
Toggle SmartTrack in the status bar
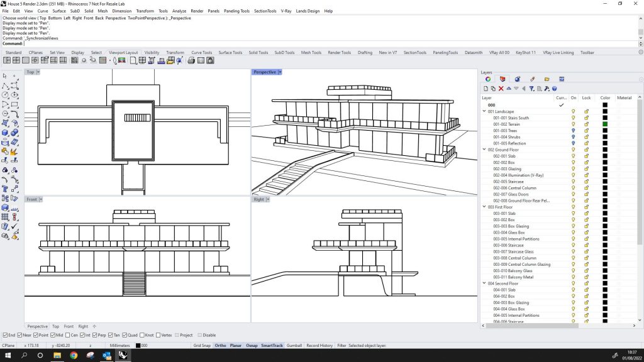272,346
